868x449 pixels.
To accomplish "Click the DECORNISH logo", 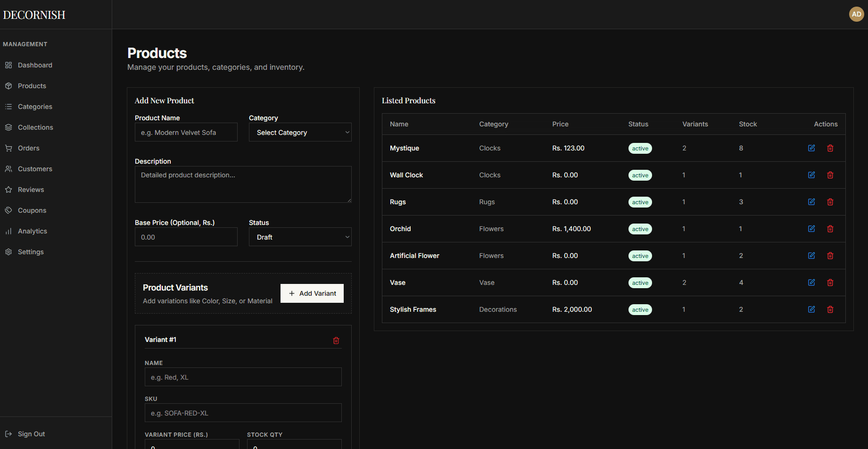I will click(34, 15).
